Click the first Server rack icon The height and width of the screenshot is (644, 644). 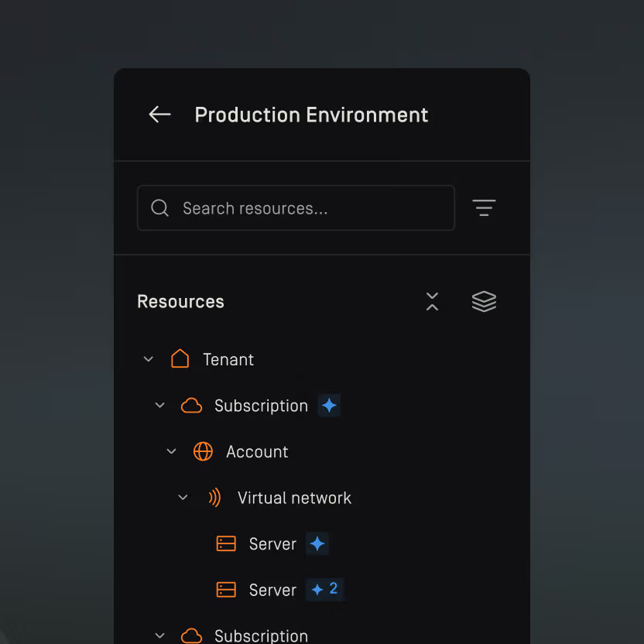pos(226,543)
